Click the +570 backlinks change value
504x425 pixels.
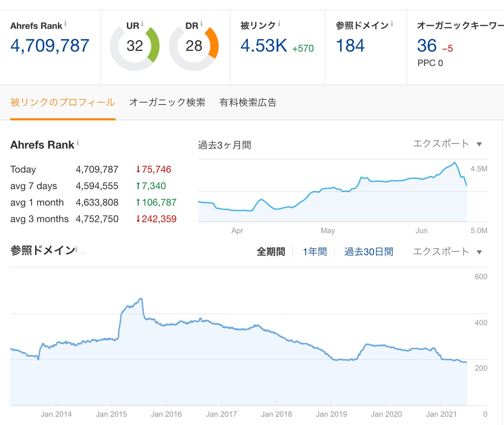pos(303,48)
